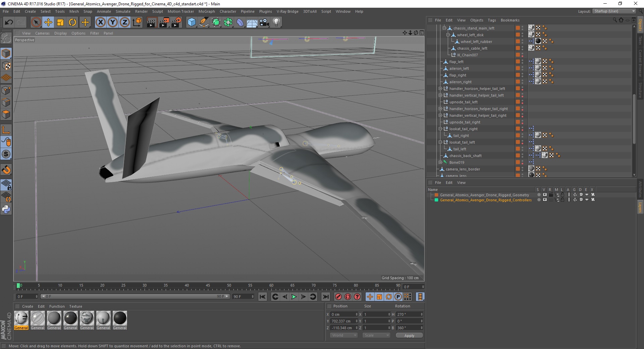644x349 pixels.
Task: Add a camera object
Action: [x=264, y=22]
